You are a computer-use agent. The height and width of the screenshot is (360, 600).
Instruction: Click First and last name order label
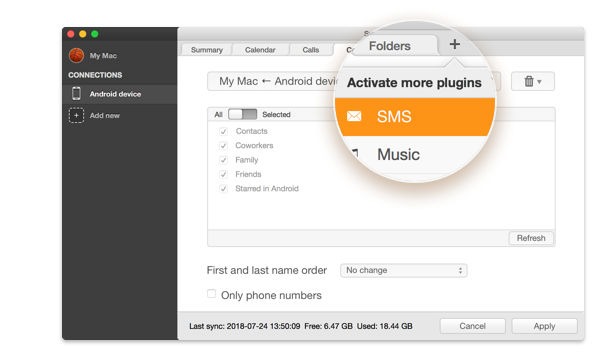point(266,270)
